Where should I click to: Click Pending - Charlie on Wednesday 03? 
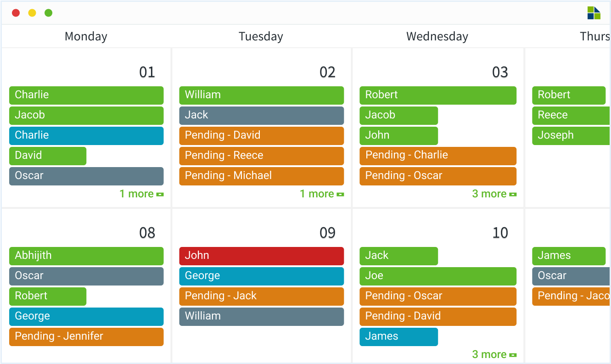[438, 156]
